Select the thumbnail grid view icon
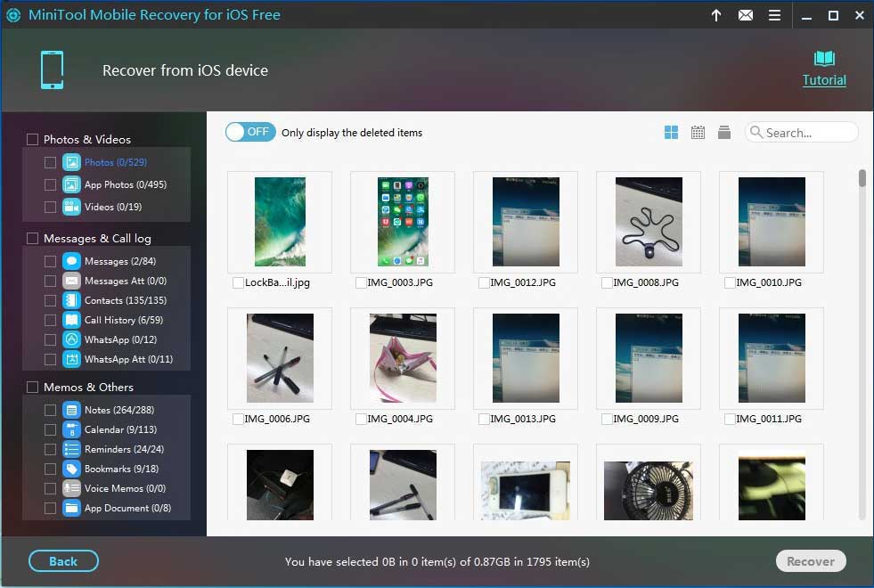 coord(670,132)
